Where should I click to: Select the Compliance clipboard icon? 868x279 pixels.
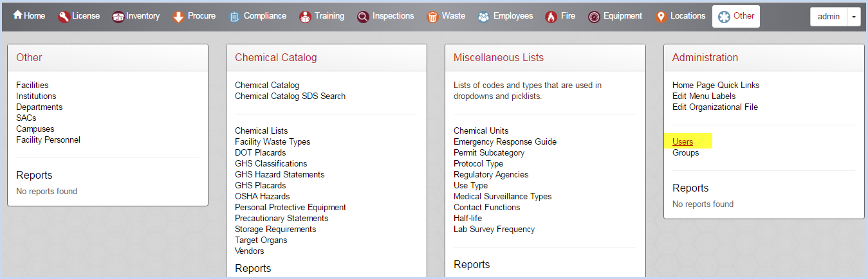click(234, 17)
